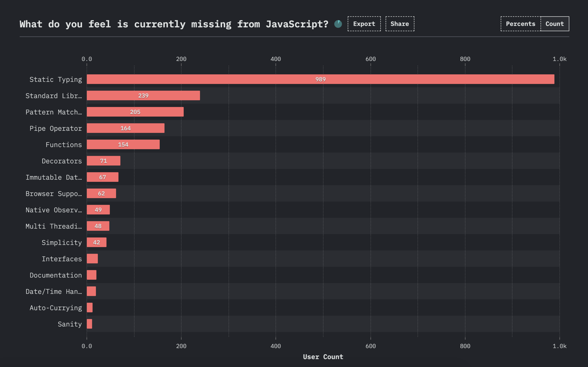Click the Documentation label on the axis
Viewport: 588px width, 367px height.
(x=56, y=275)
